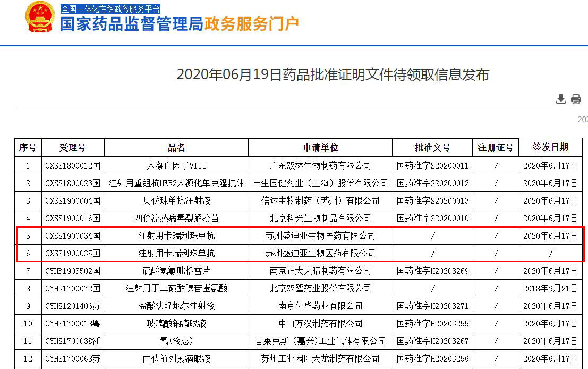Select cell CXSS1900004国
This screenshot has width=588, height=369.
click(73, 201)
